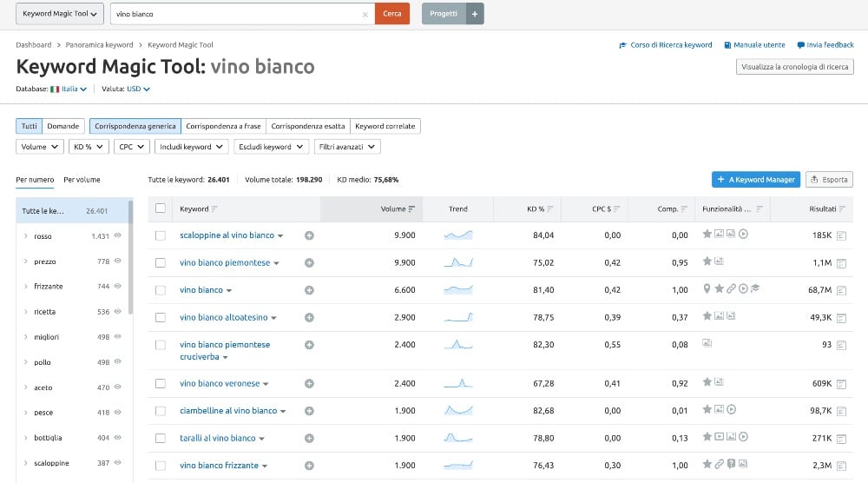The height and width of the screenshot is (483, 868).
Task: Select Keyword correlate tab
Action: (x=385, y=126)
